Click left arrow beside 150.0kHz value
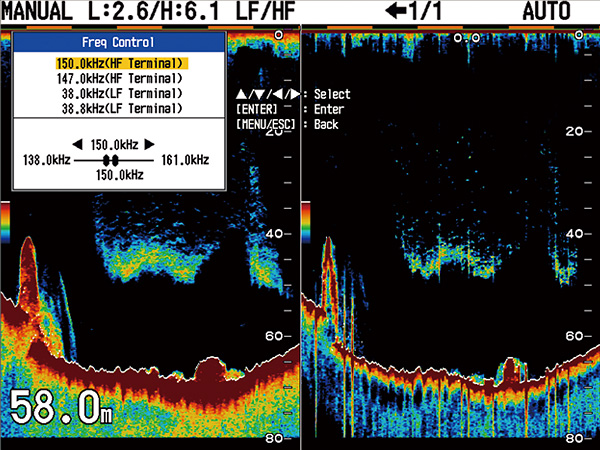600x450 pixels. click(x=78, y=145)
